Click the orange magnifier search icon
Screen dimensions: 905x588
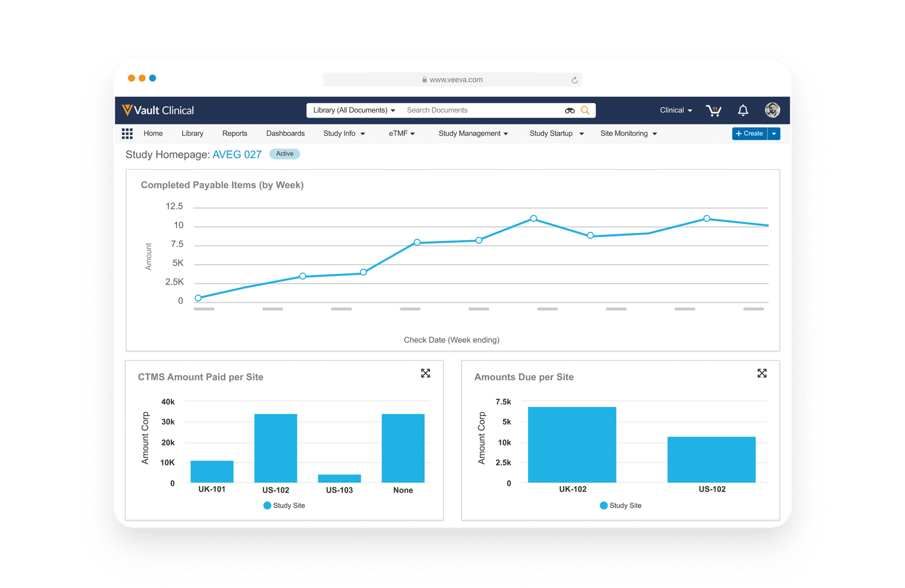click(x=585, y=111)
